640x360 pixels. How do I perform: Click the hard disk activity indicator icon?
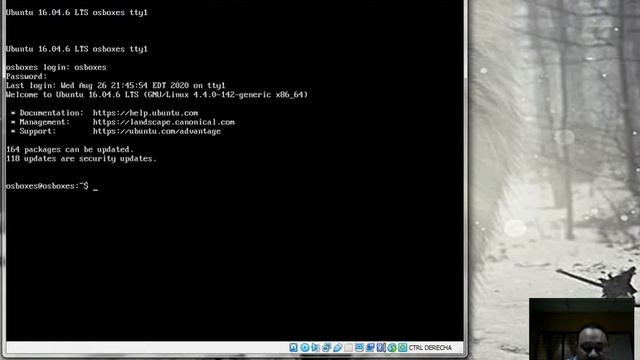tap(293, 347)
